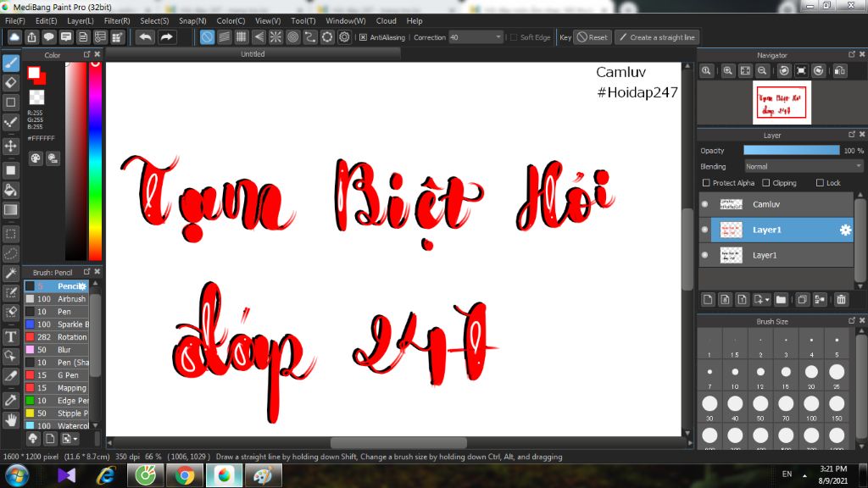Image resolution: width=868 pixels, height=488 pixels.
Task: Open Internet Explorer from taskbar
Action: pos(105,476)
